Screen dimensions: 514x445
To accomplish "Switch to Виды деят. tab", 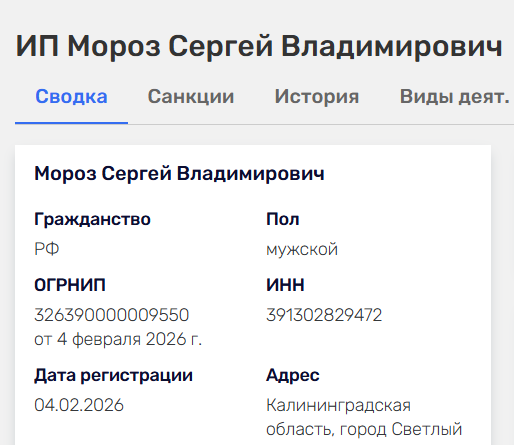I will click(x=455, y=97).
